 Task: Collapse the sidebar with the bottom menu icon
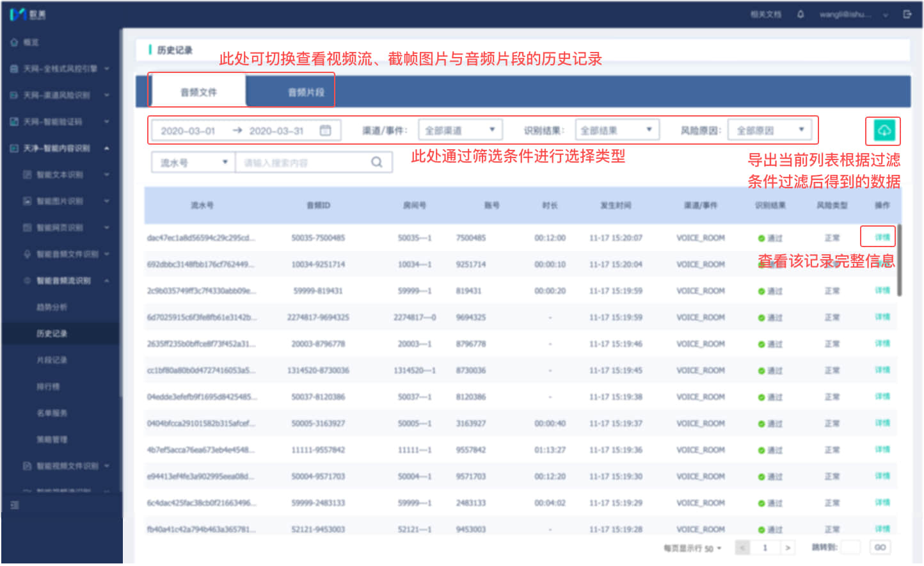tap(15, 505)
